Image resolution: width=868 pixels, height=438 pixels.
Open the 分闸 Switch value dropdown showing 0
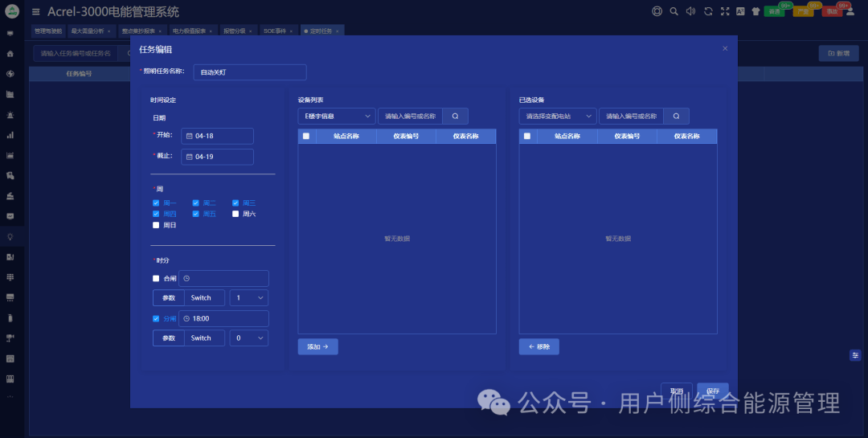249,338
